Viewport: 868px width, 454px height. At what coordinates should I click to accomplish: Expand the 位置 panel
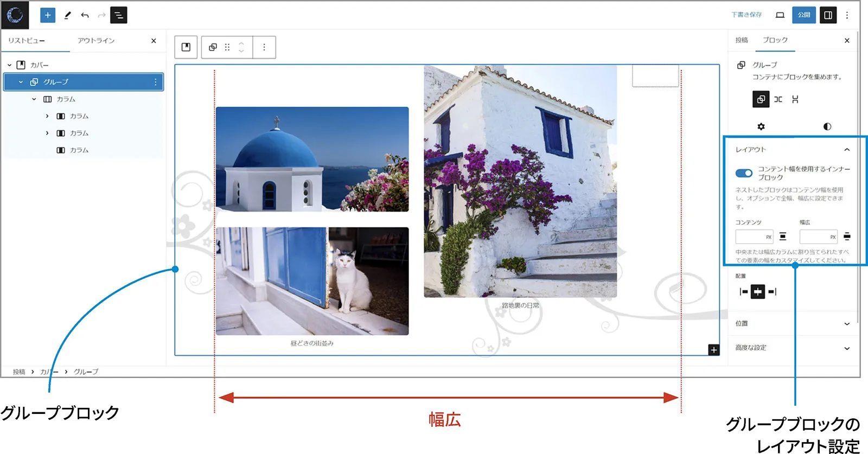click(x=792, y=323)
